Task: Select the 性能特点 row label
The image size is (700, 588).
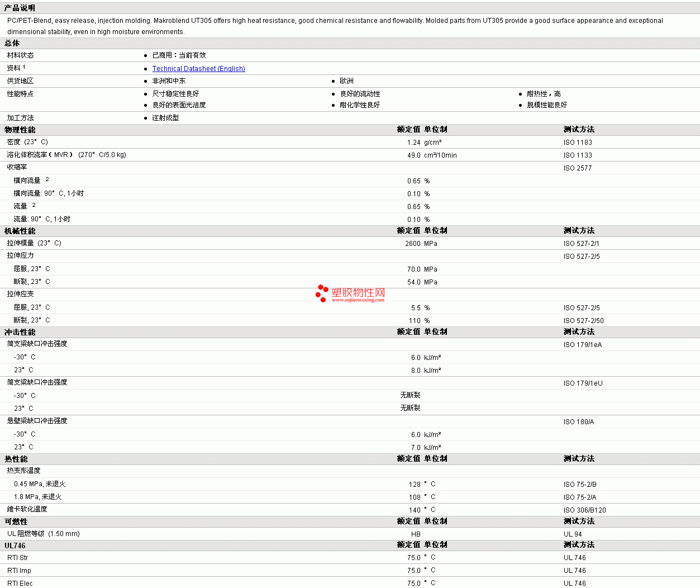Action: (20, 94)
